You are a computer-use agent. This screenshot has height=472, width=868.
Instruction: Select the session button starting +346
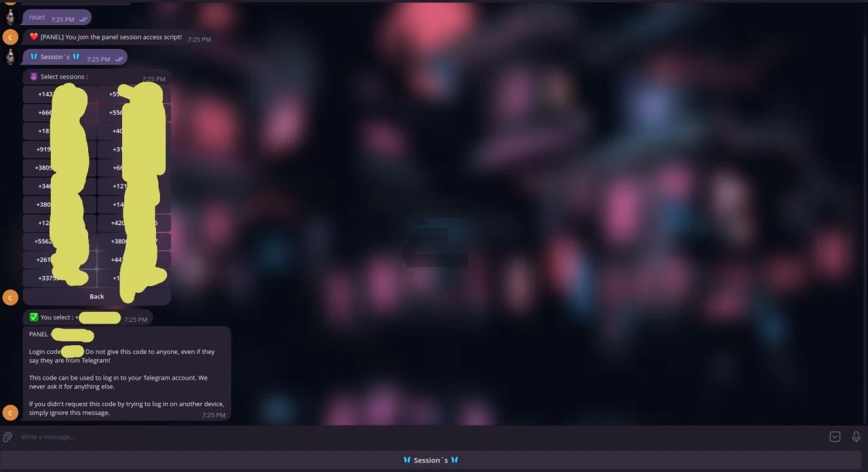(60, 186)
